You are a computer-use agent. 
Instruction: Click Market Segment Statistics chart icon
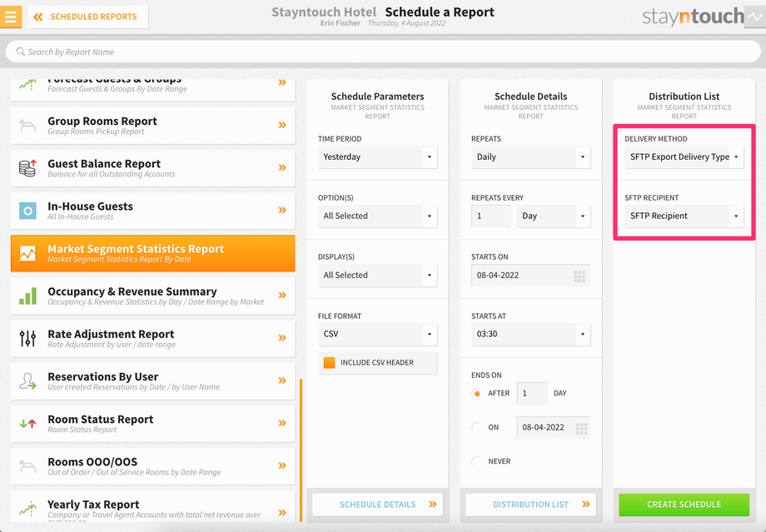pos(27,253)
